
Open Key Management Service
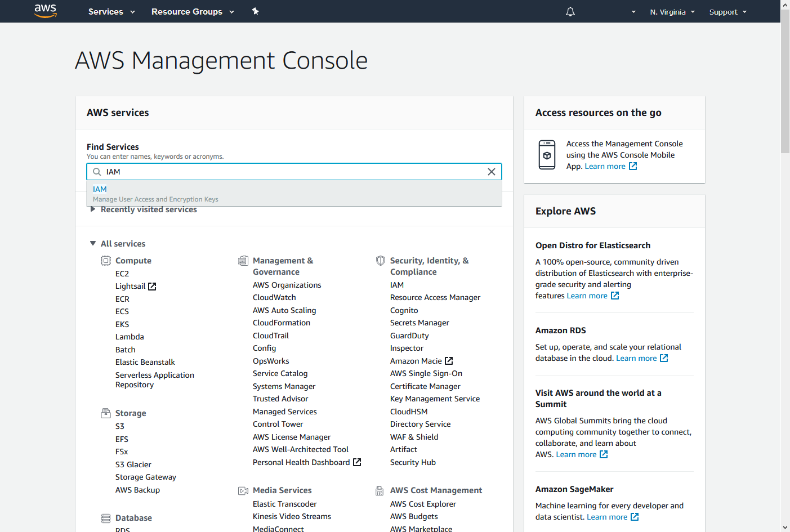click(435, 399)
